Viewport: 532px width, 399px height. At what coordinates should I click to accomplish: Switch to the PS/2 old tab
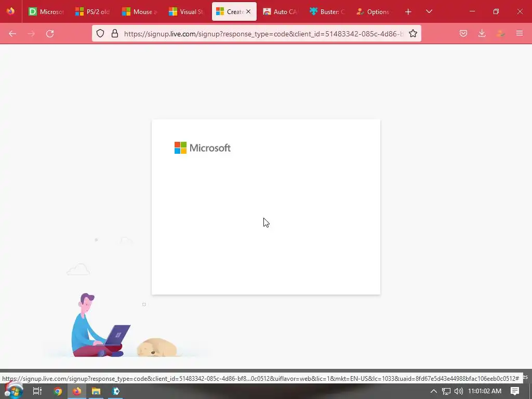[94, 11]
